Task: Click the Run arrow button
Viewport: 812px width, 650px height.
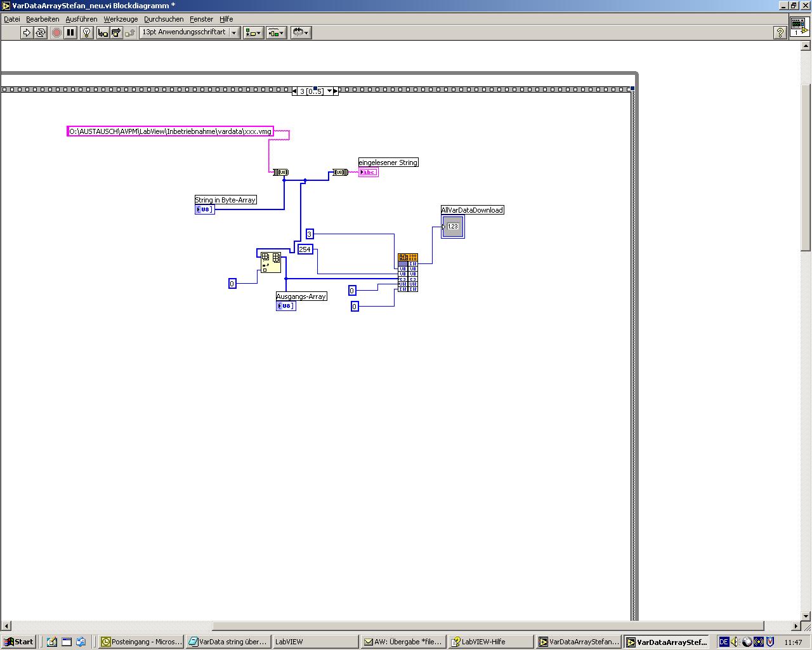Action: tap(27, 32)
